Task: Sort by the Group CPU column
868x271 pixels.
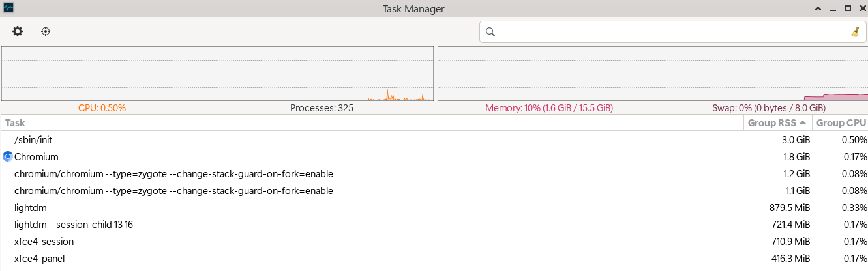Action: [841, 122]
